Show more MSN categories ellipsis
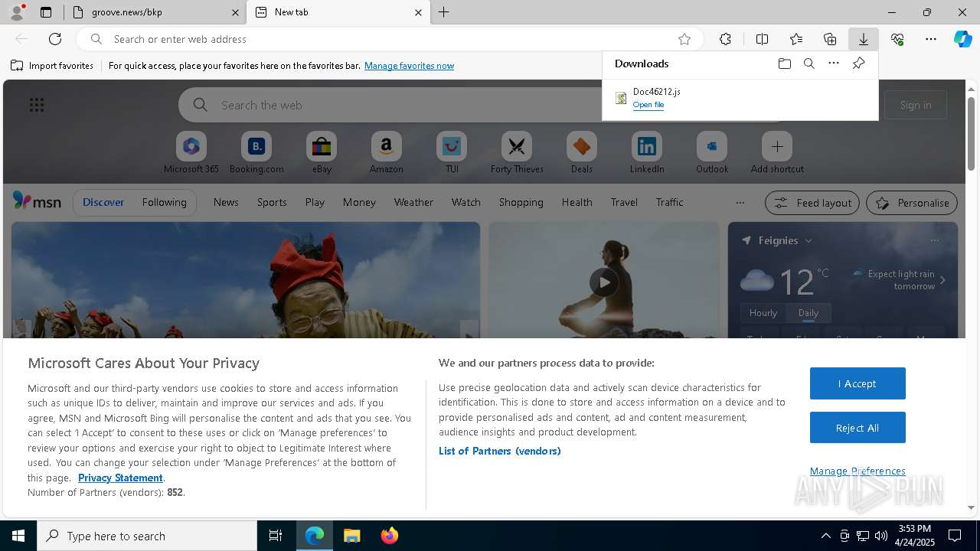This screenshot has height=551, width=980. pos(740,203)
